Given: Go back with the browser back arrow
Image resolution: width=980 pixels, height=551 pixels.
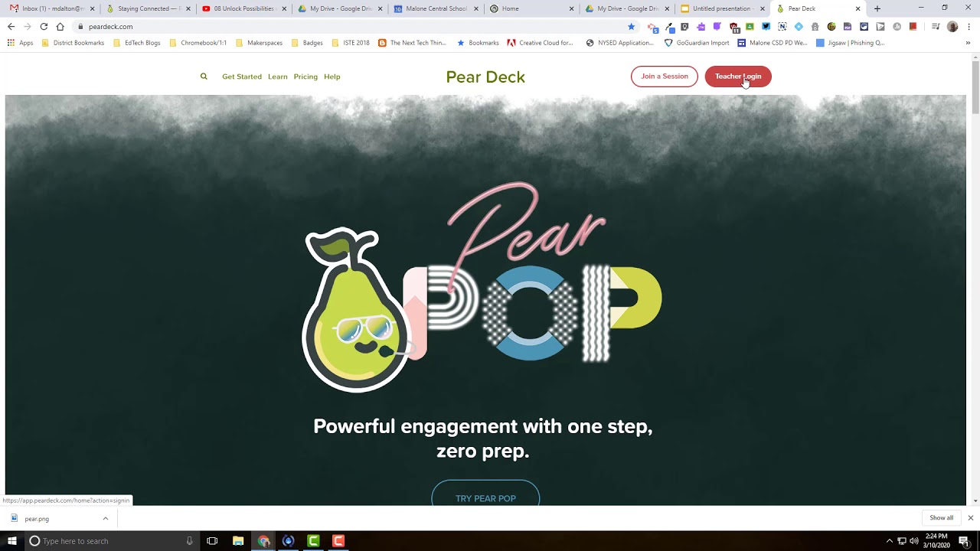Looking at the screenshot, I should tap(11, 27).
